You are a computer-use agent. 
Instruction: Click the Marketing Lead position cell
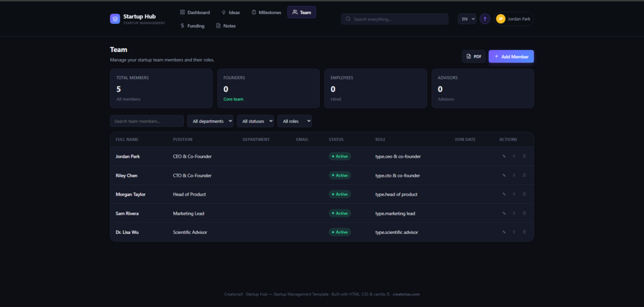pos(188,213)
